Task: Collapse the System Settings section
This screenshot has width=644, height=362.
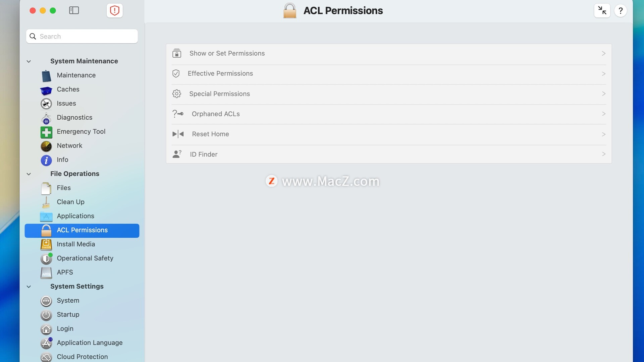Action: (29, 287)
